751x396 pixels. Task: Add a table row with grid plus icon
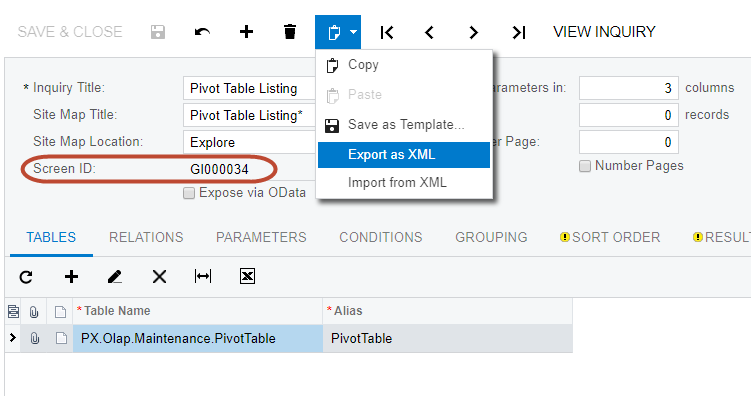coord(71,277)
